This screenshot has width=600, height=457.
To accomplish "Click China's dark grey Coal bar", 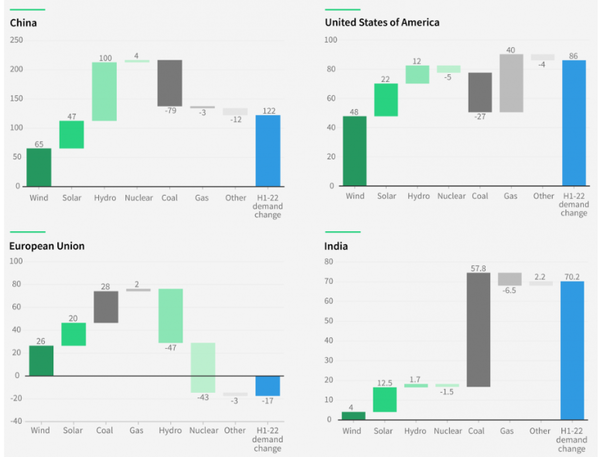I will click(169, 83).
